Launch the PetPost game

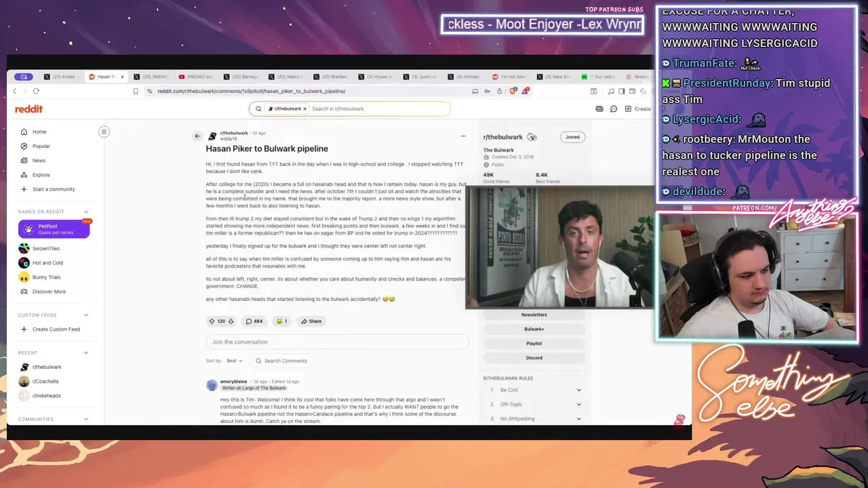54,229
